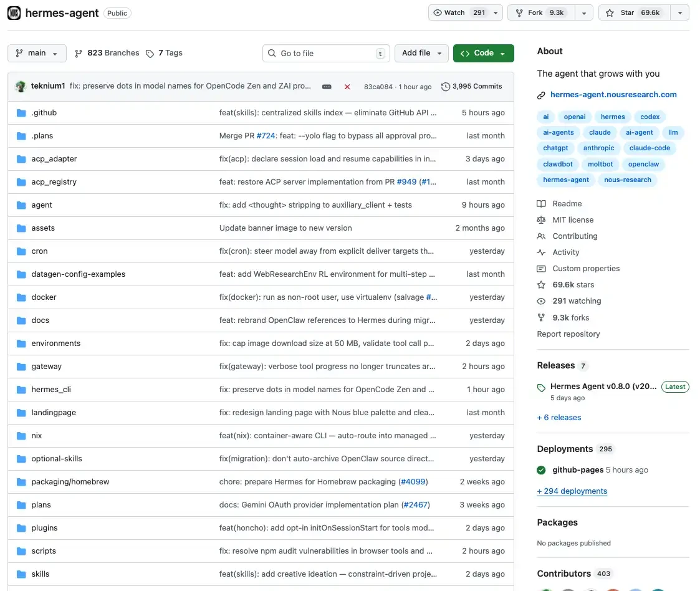Open the green Code dropdown button
Screen dimensions: 700x591
(x=484, y=53)
